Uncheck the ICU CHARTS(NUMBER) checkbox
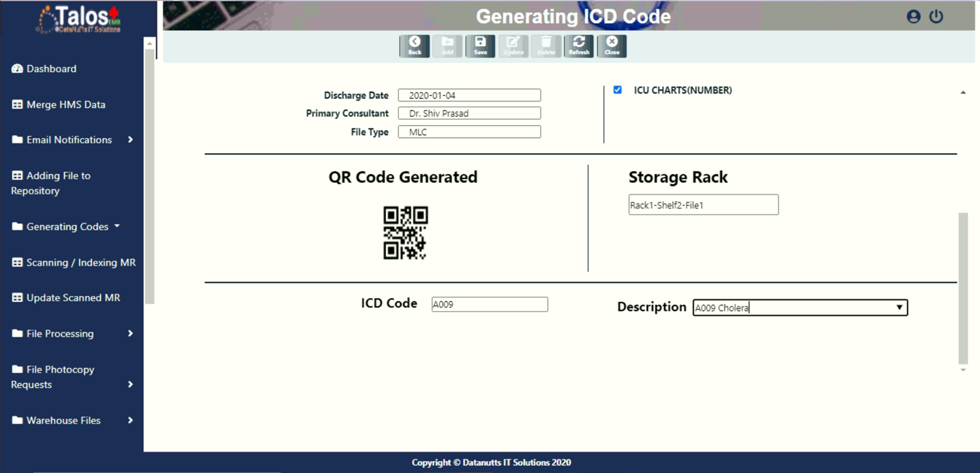The height and width of the screenshot is (473, 980). [x=618, y=90]
